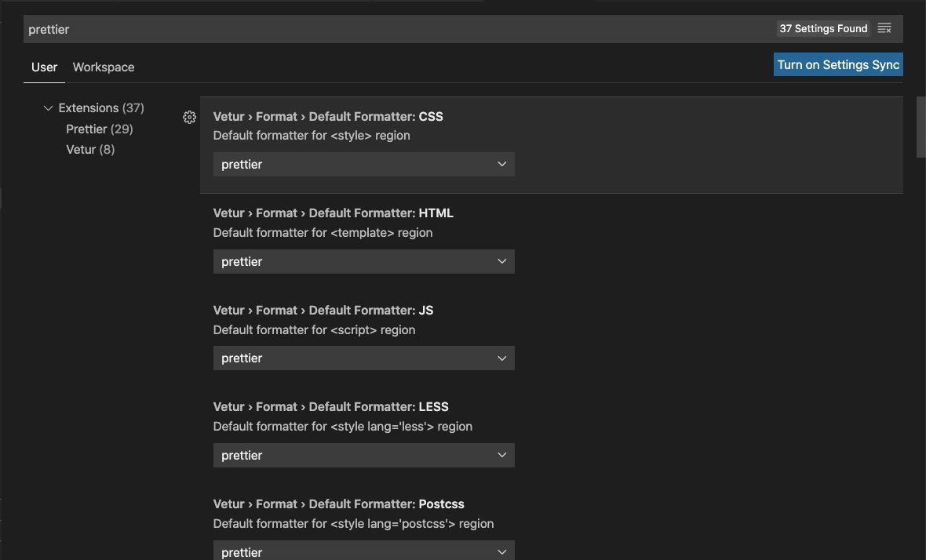
Task: Select Prettier (29) in the settings tree
Action: [99, 129]
